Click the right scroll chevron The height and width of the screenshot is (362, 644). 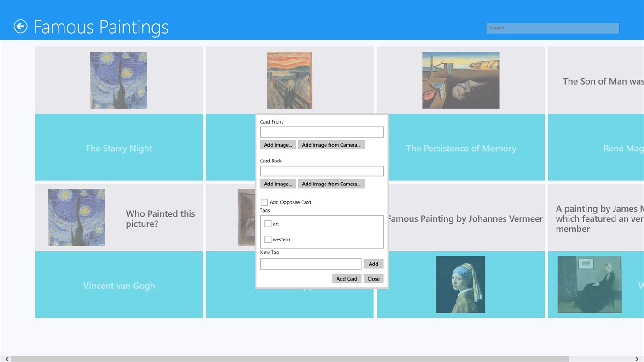(x=638, y=358)
